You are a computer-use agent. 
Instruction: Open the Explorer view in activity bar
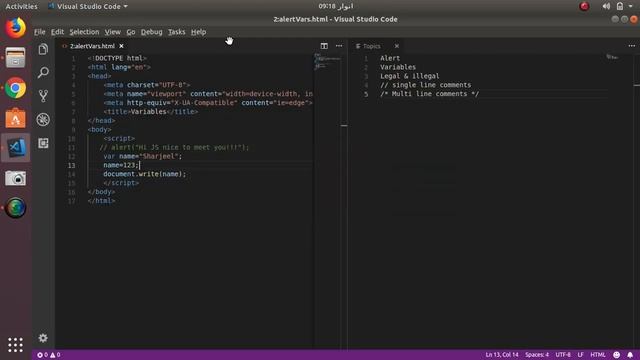tap(43, 49)
